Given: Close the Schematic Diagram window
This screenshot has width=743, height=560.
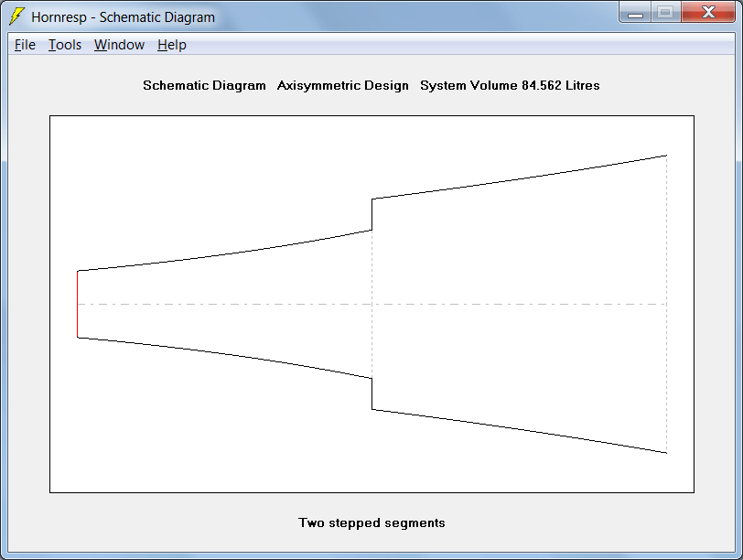Looking at the screenshot, I should (708, 12).
